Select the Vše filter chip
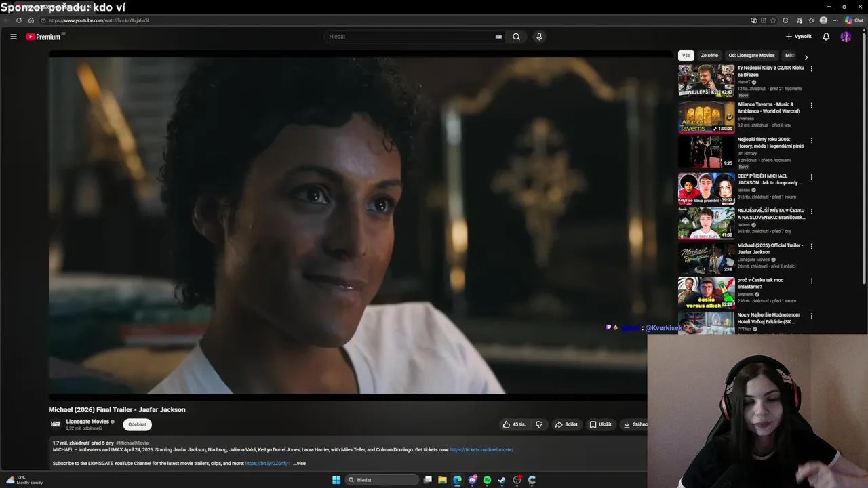The image size is (868, 488). click(x=686, y=56)
